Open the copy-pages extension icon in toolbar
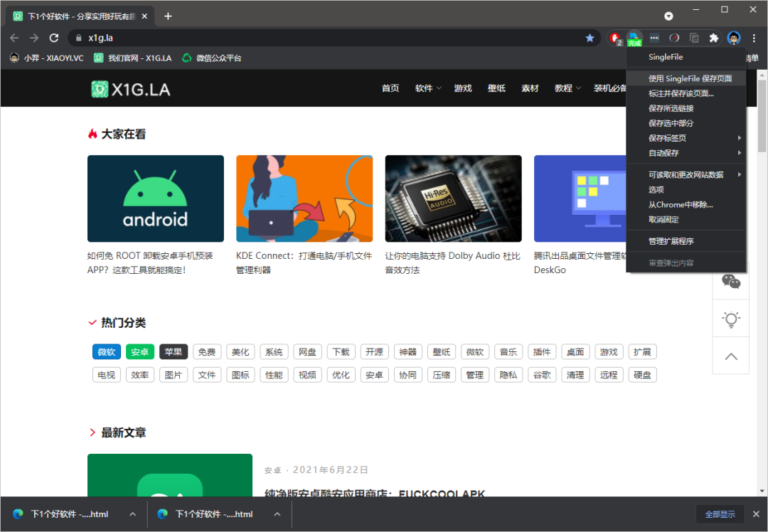This screenshot has width=768, height=532. (x=694, y=38)
